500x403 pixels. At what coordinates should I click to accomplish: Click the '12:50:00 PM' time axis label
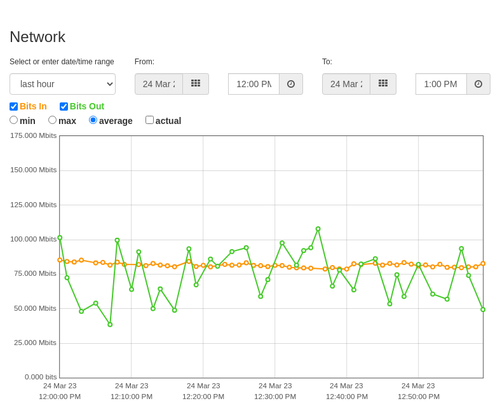[418, 397]
